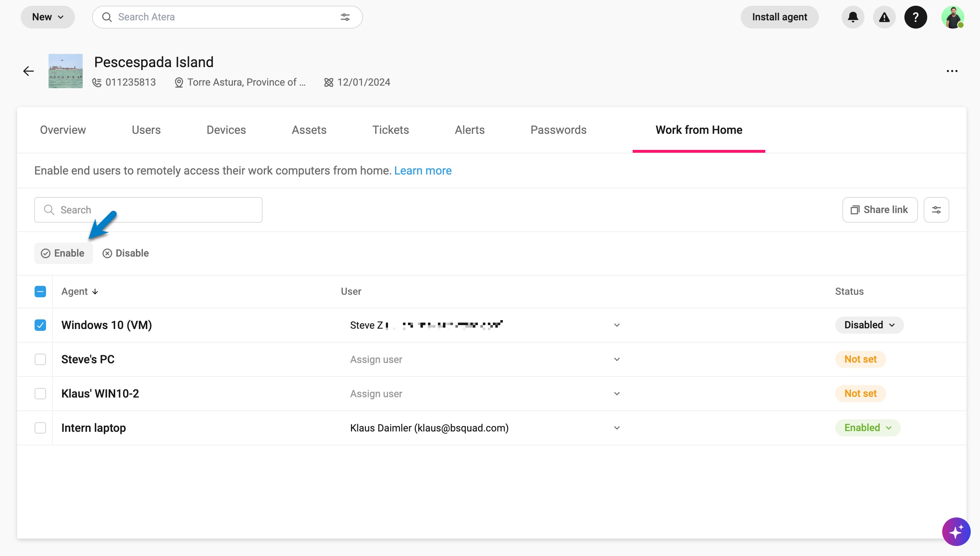Click the Intern laptop agent name
This screenshot has height=556, width=980.
click(x=93, y=428)
